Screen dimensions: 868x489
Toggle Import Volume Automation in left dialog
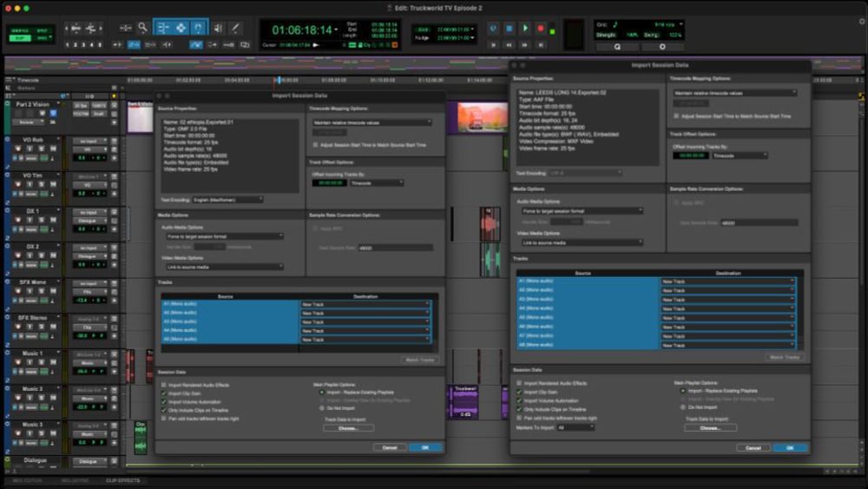[163, 402]
